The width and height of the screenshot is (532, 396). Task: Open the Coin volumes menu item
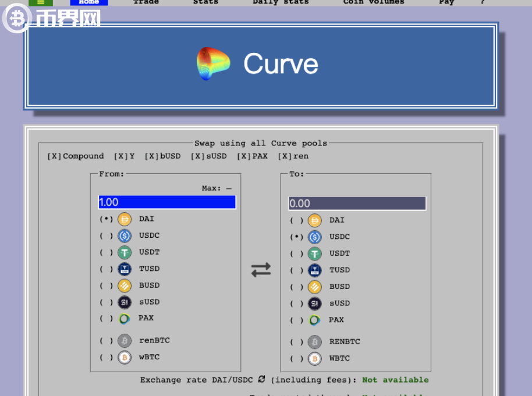[x=374, y=2]
